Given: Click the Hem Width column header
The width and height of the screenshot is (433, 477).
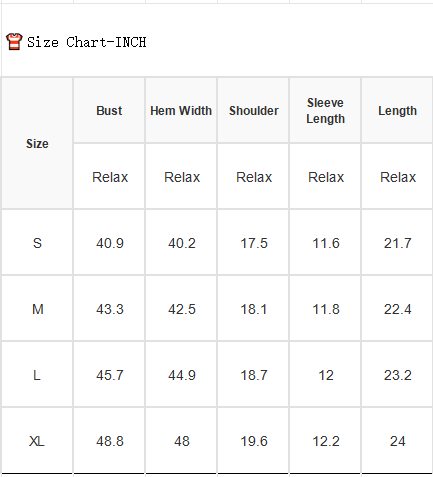Looking at the screenshot, I should (181, 111).
